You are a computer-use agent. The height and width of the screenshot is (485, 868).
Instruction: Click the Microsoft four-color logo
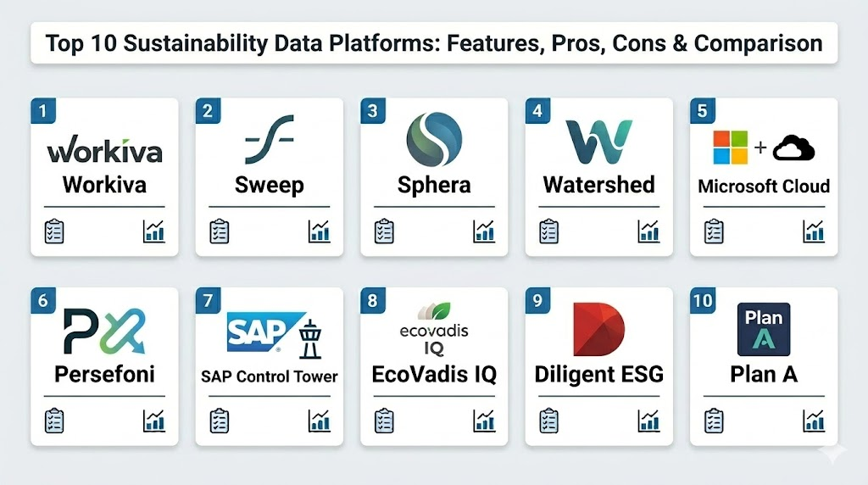730,148
